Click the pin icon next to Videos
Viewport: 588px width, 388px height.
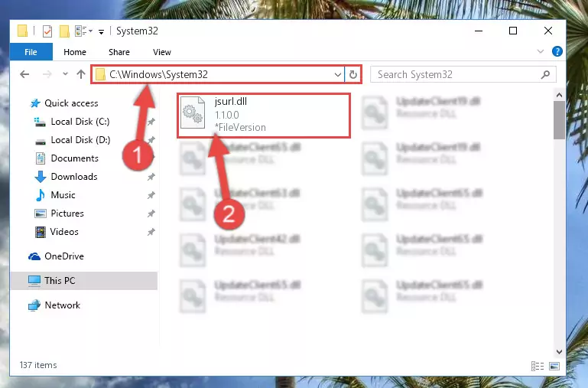[x=151, y=232]
